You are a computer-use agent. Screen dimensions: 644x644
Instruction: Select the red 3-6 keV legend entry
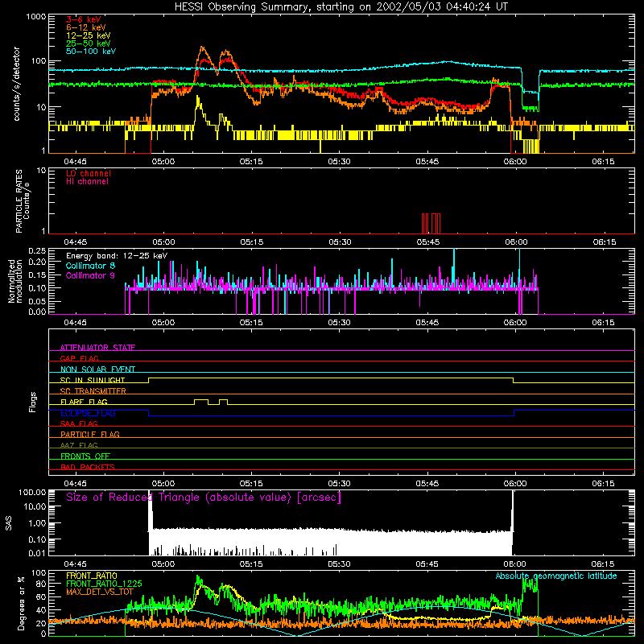(84, 19)
